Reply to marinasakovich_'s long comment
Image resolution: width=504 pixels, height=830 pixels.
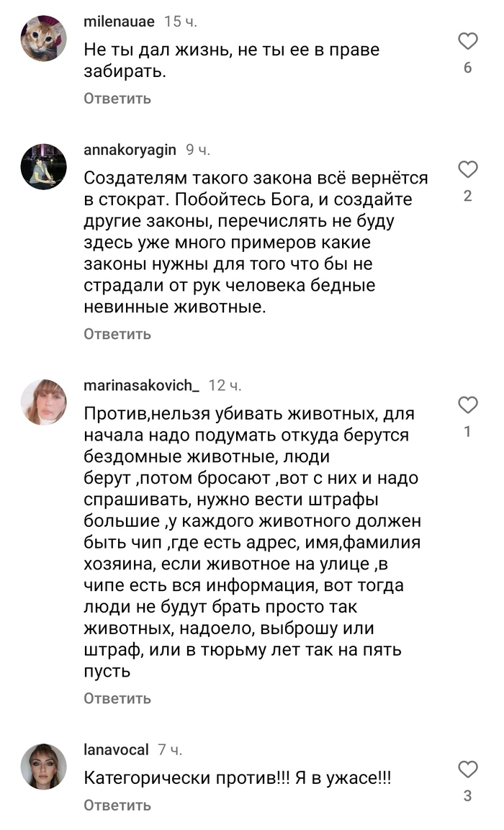tap(117, 698)
